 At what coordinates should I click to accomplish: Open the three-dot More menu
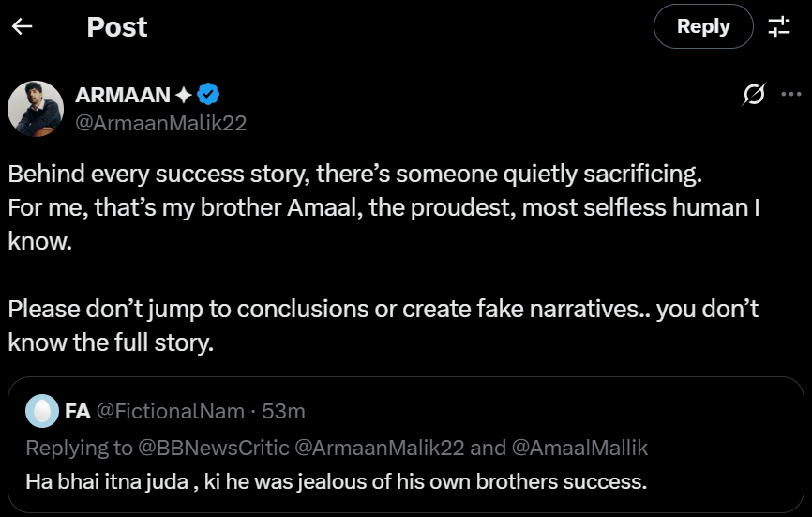790,94
